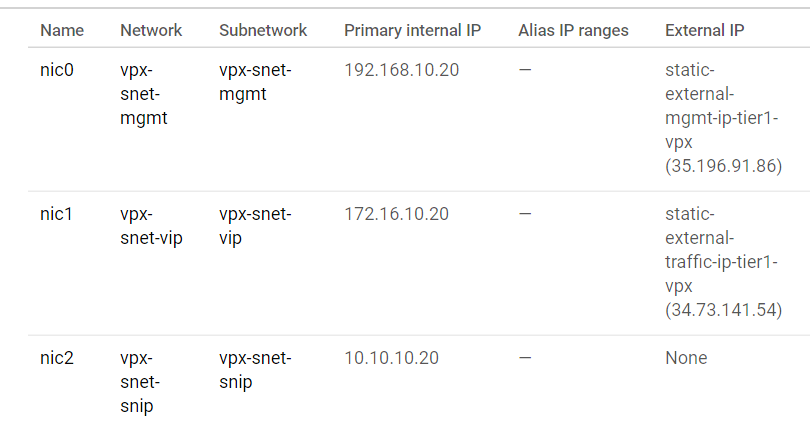Click the Name column header

click(x=62, y=30)
